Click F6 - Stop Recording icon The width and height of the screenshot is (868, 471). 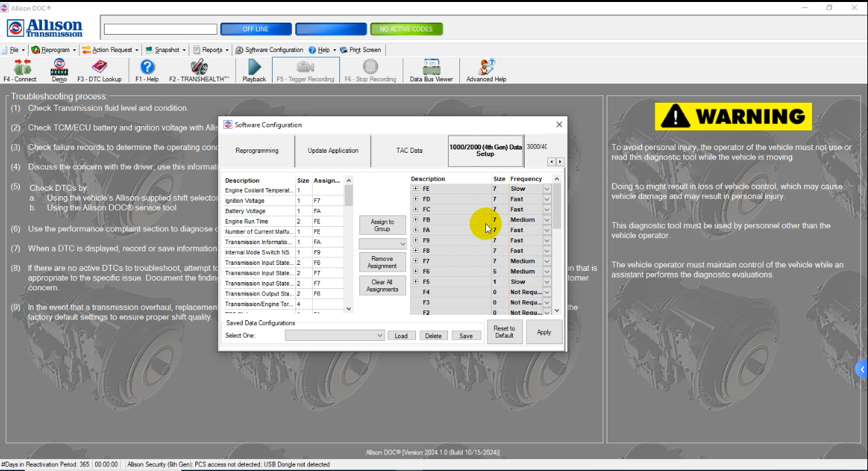click(370, 70)
